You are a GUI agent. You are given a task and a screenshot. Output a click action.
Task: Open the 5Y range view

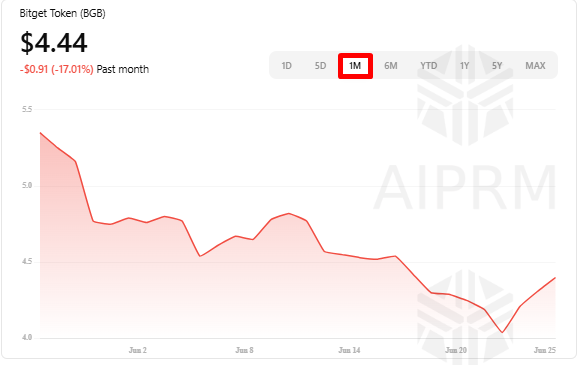497,66
